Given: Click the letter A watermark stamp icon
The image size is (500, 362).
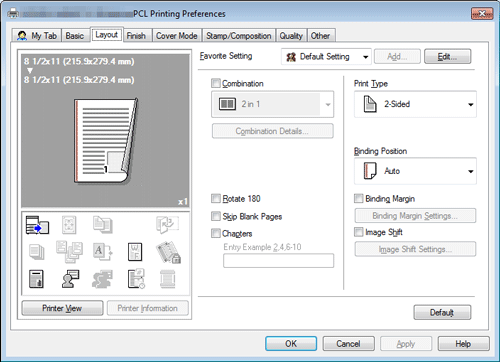Looking at the screenshot, I should point(102,252).
